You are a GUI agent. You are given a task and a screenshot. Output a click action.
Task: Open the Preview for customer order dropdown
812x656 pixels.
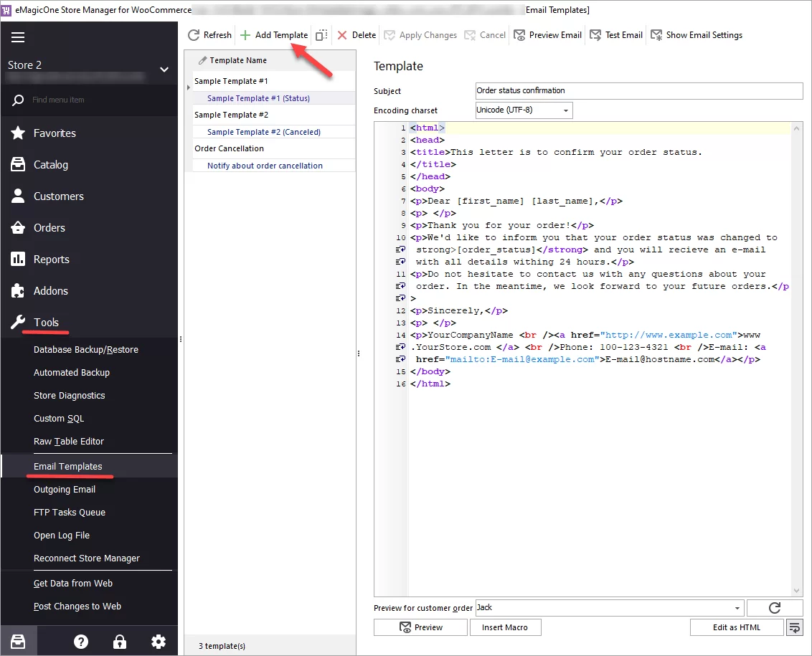[x=737, y=608]
